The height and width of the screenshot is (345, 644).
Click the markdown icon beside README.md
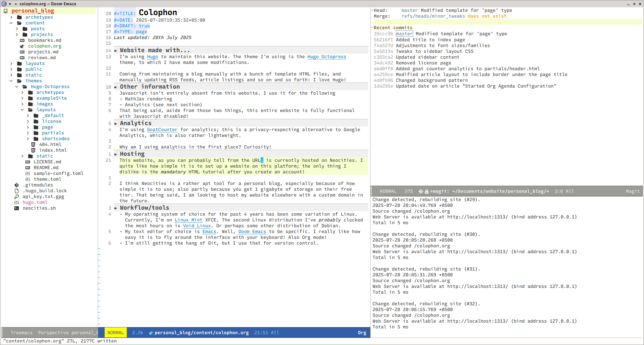[28, 168]
